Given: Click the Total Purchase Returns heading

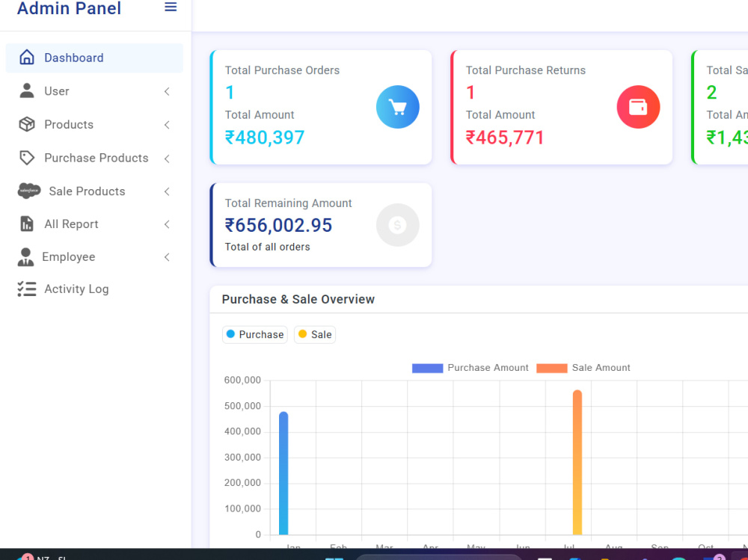Looking at the screenshot, I should coord(526,70).
